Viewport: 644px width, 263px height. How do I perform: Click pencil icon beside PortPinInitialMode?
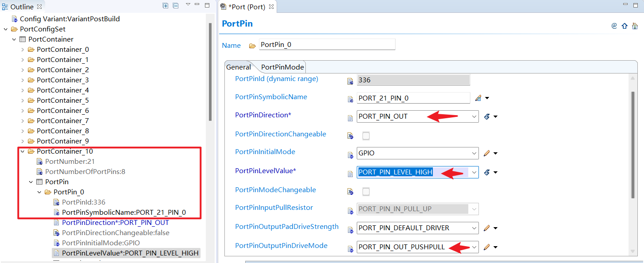click(x=486, y=153)
